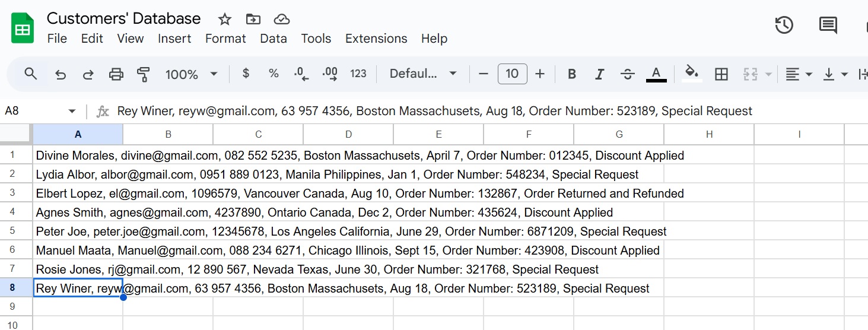Click the font size input field
The height and width of the screenshot is (330, 868).
coord(512,74)
